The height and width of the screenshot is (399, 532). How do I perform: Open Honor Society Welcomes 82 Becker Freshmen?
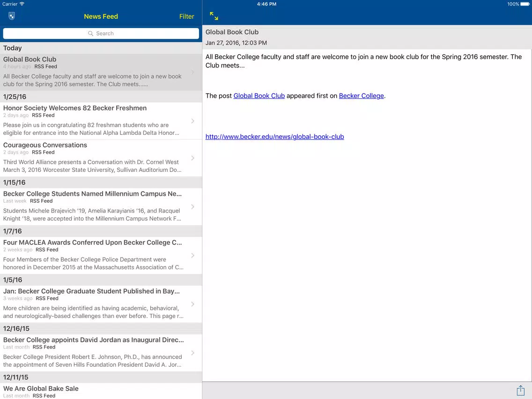point(101,121)
